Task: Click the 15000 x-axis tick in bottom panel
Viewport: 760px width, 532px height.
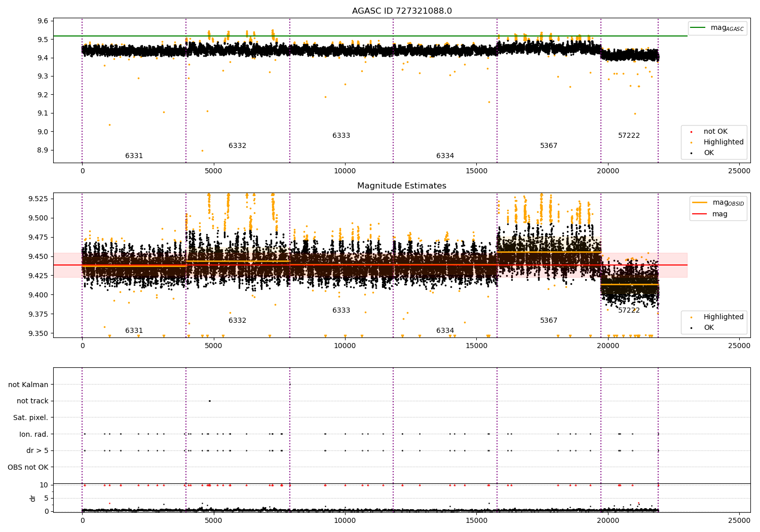Action: [476, 520]
